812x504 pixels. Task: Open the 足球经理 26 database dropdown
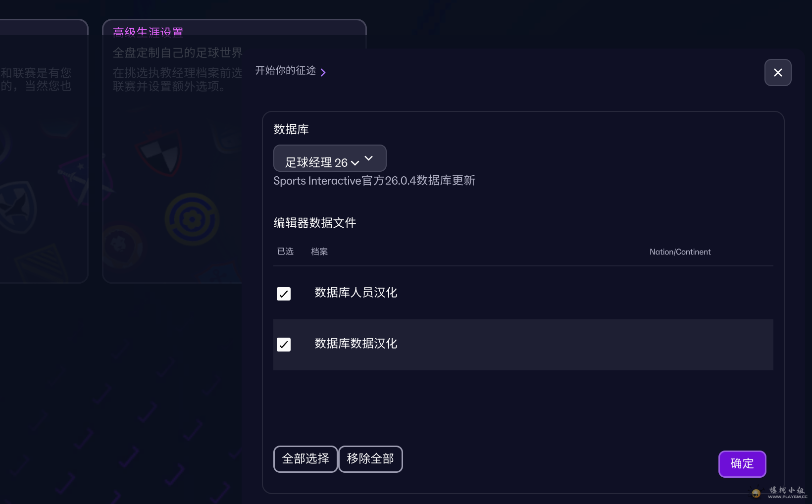(x=329, y=159)
